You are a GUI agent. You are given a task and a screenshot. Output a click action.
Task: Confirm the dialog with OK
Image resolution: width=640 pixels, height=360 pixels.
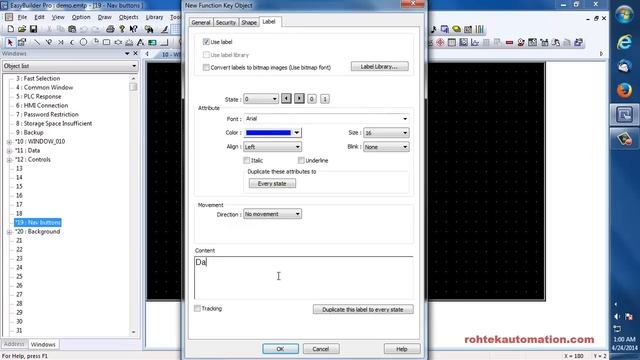click(x=280, y=349)
